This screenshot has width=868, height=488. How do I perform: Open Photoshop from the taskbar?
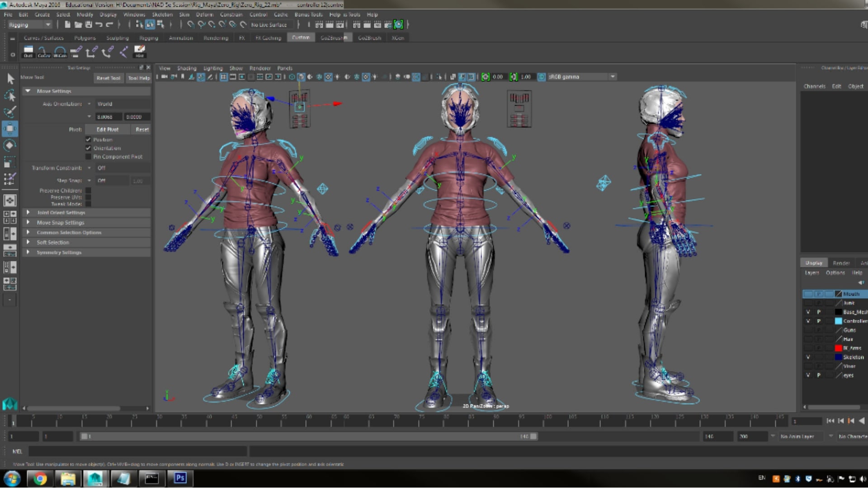tap(179, 478)
